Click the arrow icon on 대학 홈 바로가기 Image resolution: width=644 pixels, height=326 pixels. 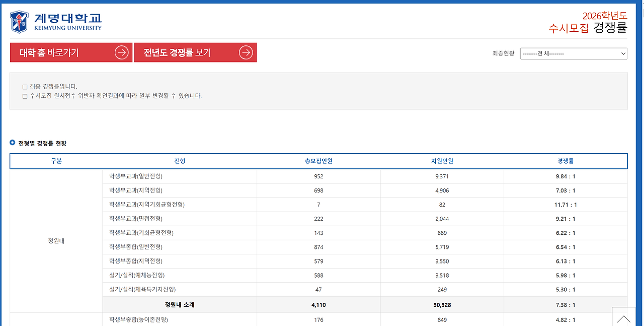(122, 52)
